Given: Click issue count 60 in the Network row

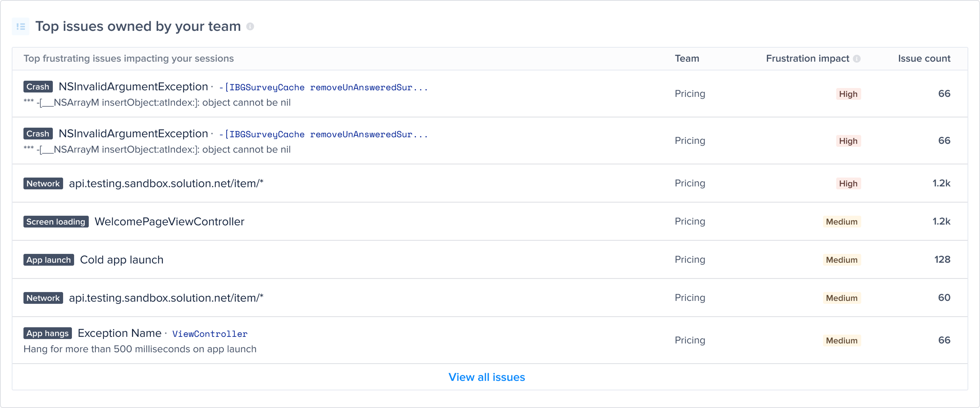Looking at the screenshot, I should [x=944, y=298].
